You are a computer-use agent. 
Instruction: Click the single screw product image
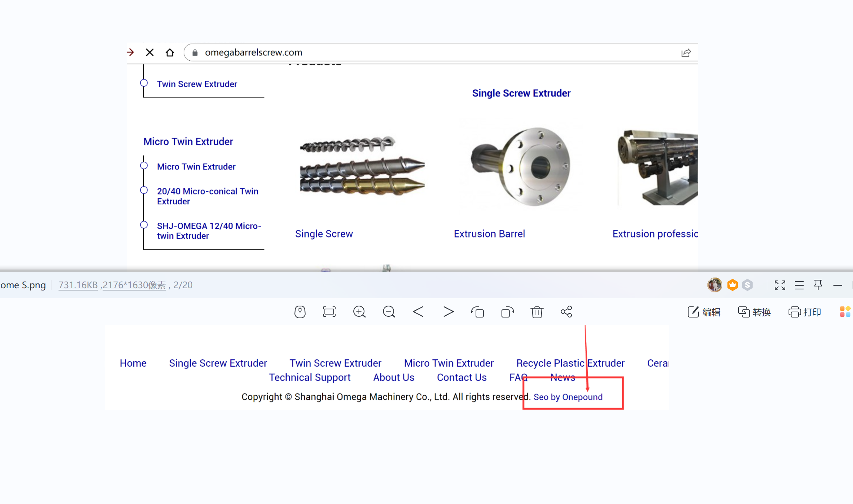pos(362,166)
